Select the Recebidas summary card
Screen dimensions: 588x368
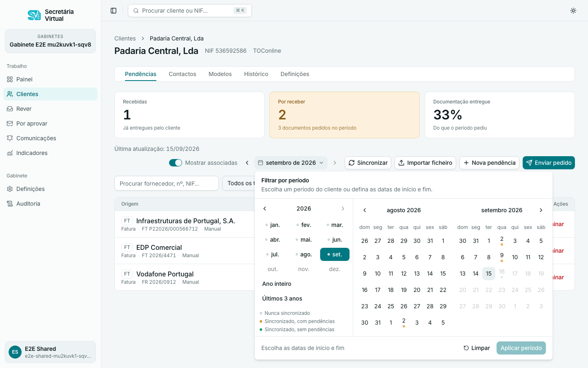(189, 115)
